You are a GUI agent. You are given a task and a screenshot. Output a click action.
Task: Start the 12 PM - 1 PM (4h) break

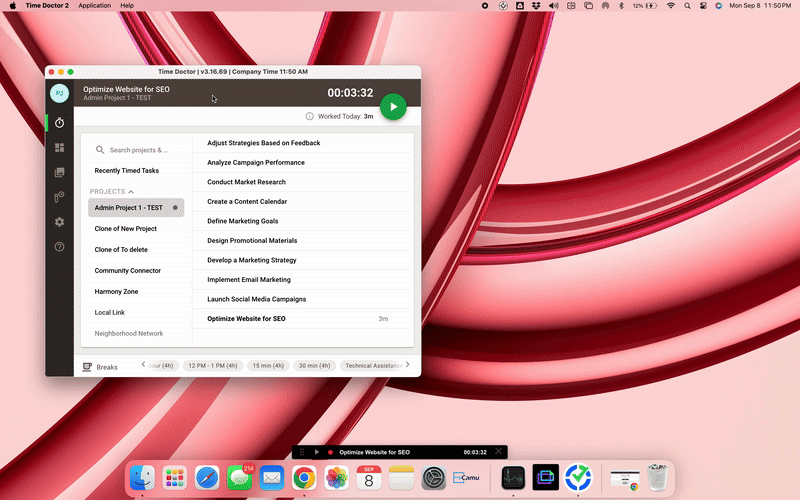tap(213, 365)
